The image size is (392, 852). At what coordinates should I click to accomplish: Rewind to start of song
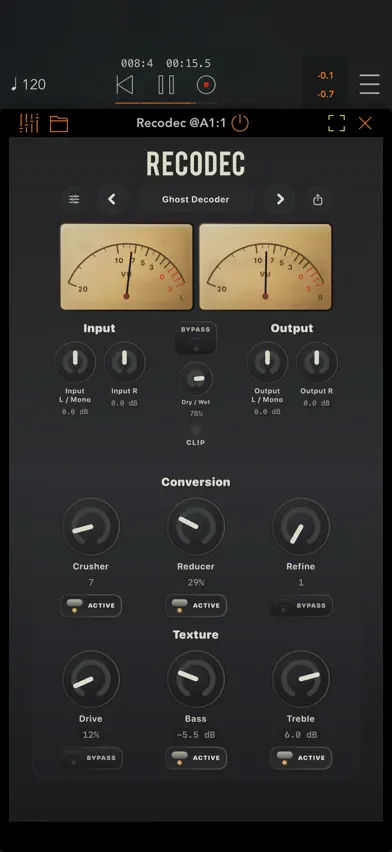(125, 85)
